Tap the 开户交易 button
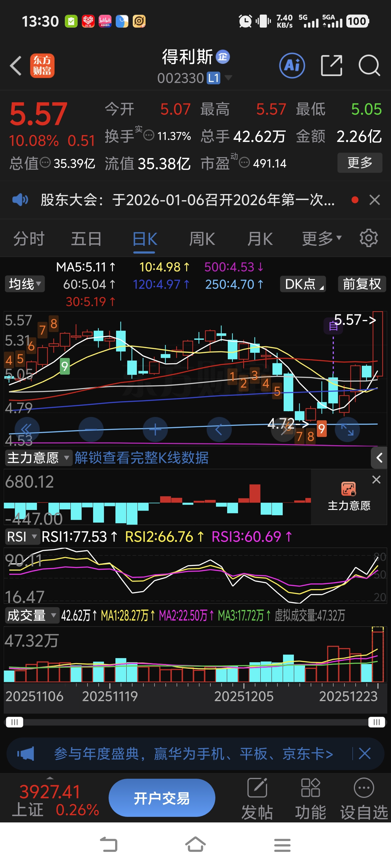The image size is (391, 868). coord(162,798)
